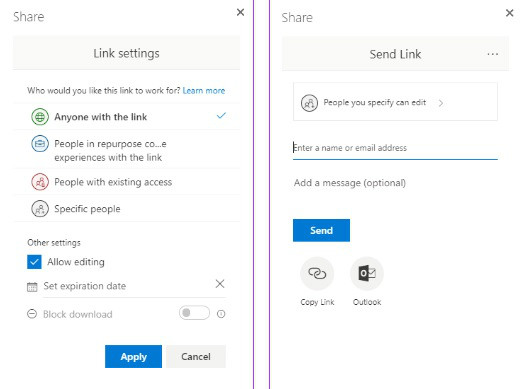Click the Send Link header text
This screenshot has width=521, height=389.
[x=395, y=54]
